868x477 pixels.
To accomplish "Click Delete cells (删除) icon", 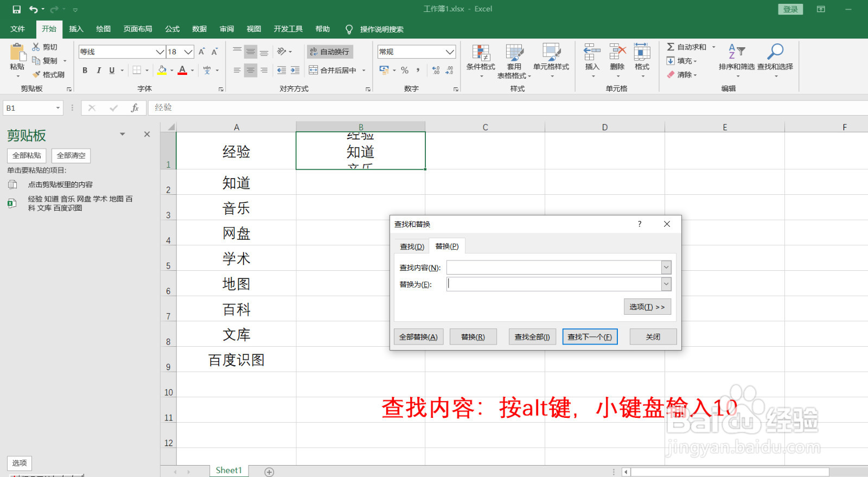I will (617, 52).
